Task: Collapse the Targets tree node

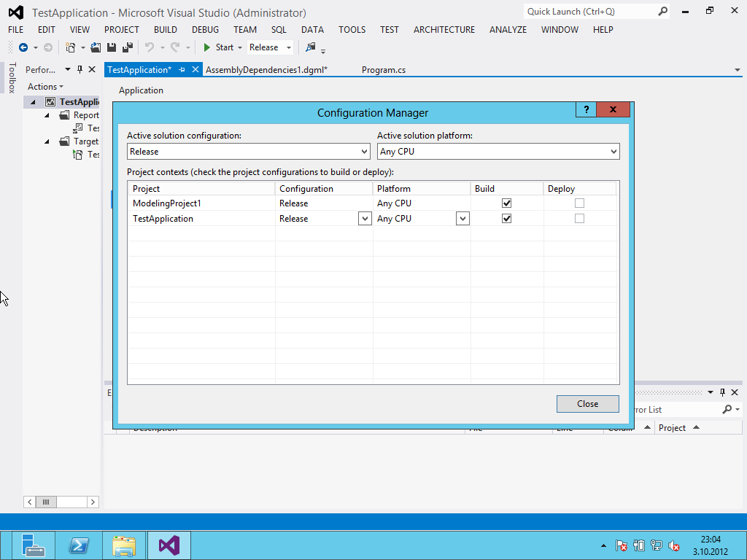Action: coord(47,141)
